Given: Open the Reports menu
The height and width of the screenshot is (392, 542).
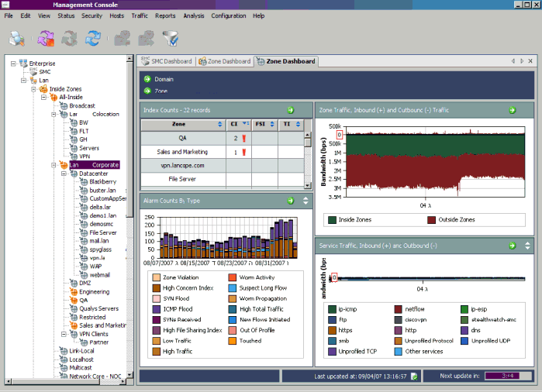Looking at the screenshot, I should pyautogui.click(x=165, y=16).
